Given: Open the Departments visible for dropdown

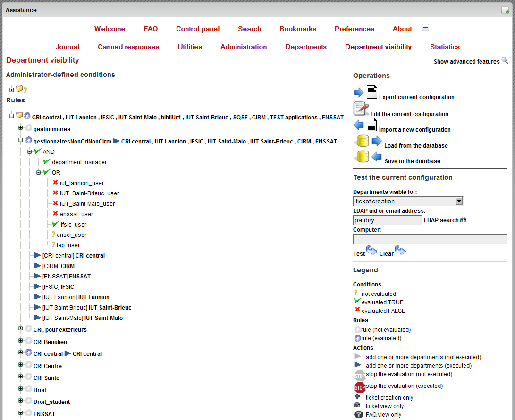Looking at the screenshot, I should [x=458, y=202].
